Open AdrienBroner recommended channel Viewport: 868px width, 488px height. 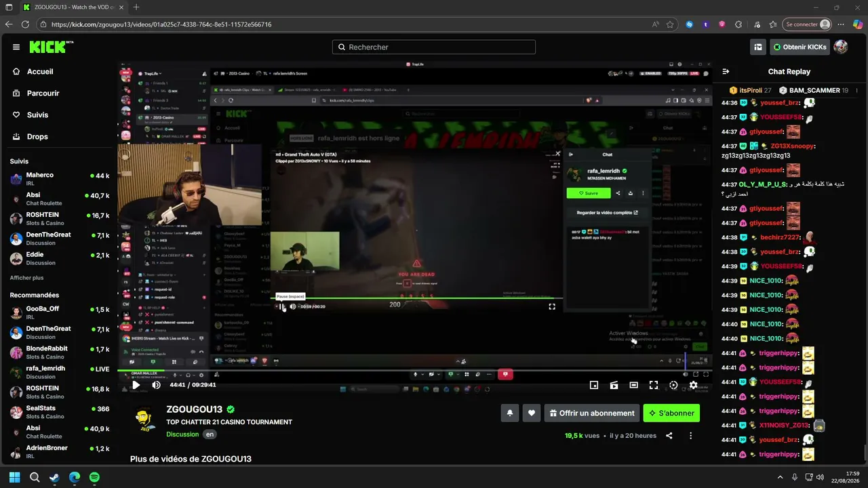[59, 451]
